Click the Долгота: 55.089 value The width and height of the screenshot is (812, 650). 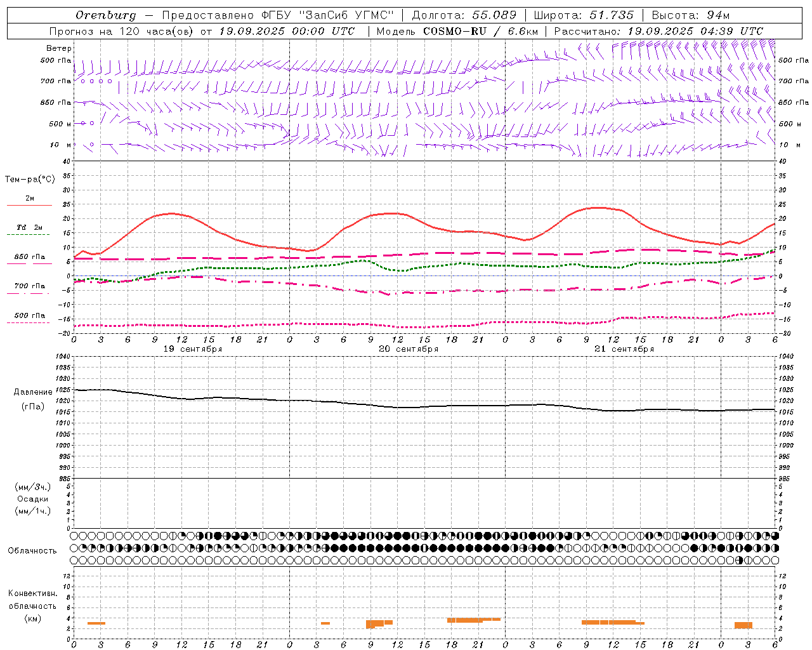[x=464, y=15]
